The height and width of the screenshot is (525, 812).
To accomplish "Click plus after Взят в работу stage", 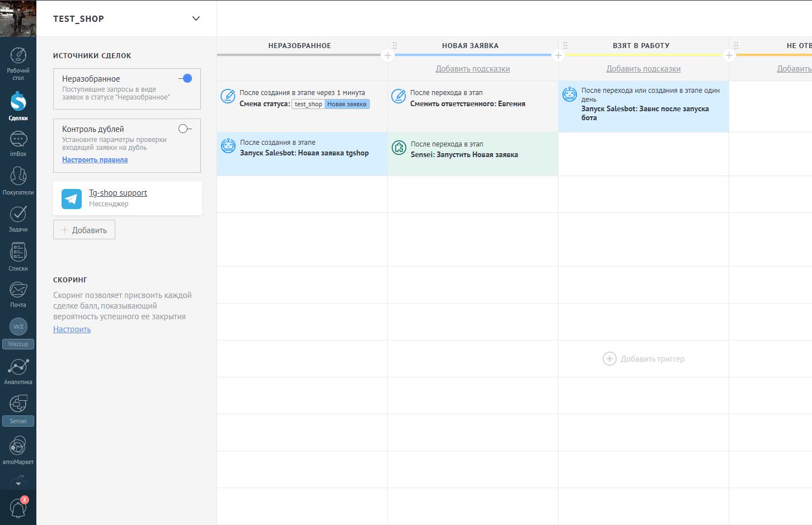I will point(729,55).
